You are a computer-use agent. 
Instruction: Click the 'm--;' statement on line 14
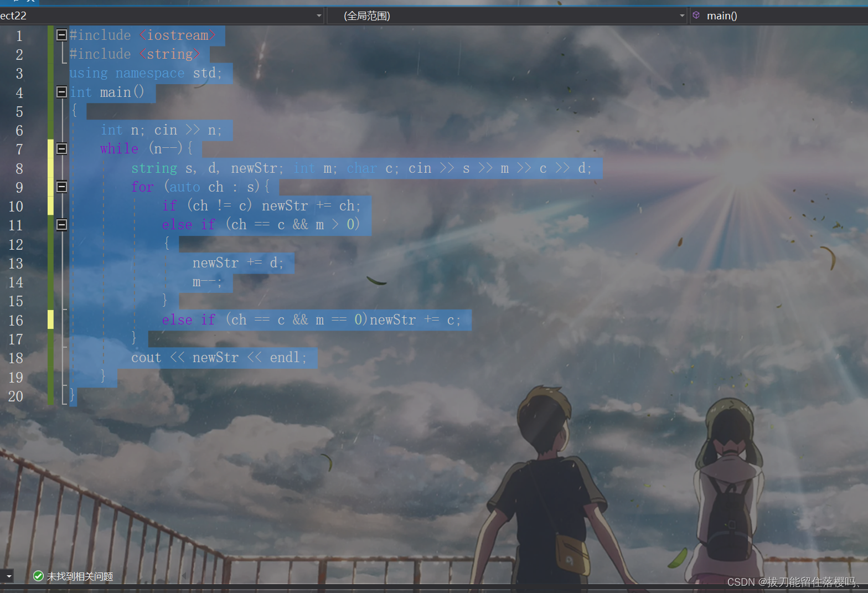[207, 282]
